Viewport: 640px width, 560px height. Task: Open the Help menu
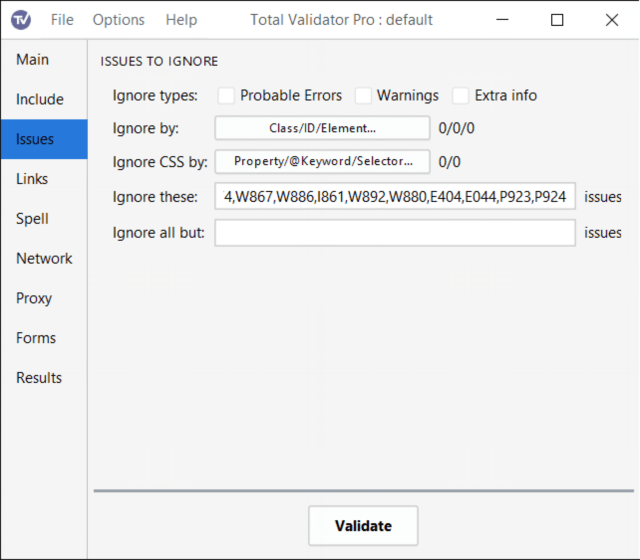pyautogui.click(x=181, y=20)
